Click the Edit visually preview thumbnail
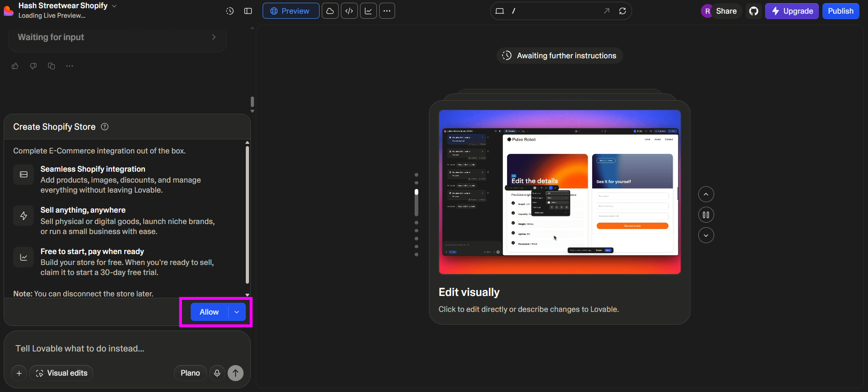This screenshot has width=868, height=392. (560, 192)
